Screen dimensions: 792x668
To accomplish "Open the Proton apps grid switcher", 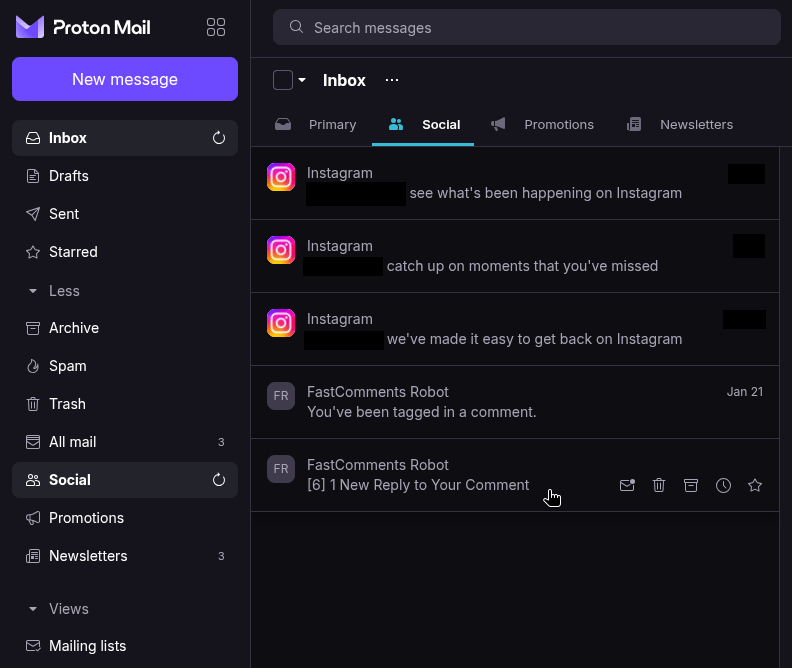I will coord(216,27).
